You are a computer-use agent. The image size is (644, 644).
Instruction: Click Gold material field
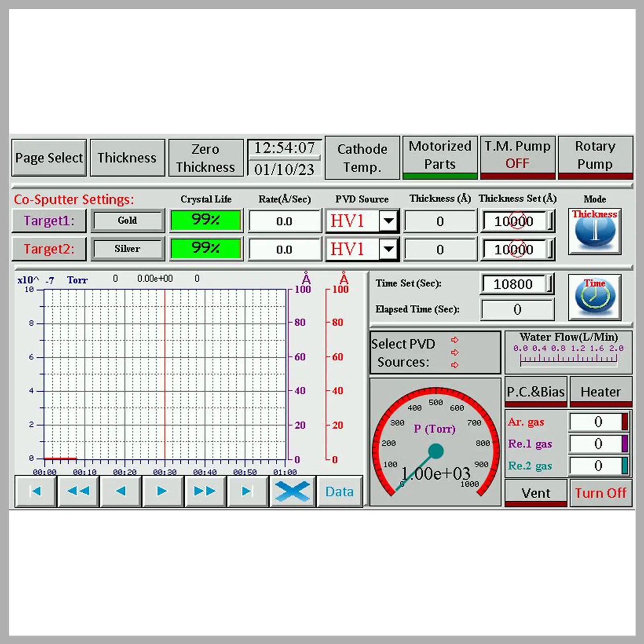pyautogui.click(x=128, y=221)
